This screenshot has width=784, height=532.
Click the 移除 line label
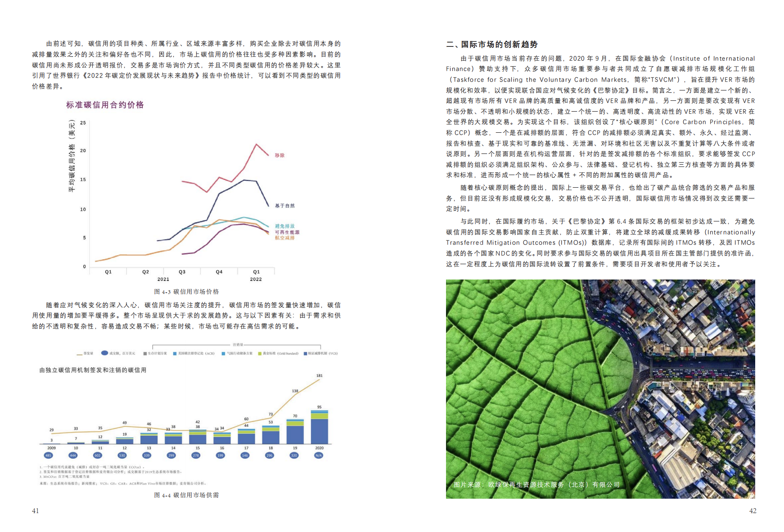coord(279,155)
